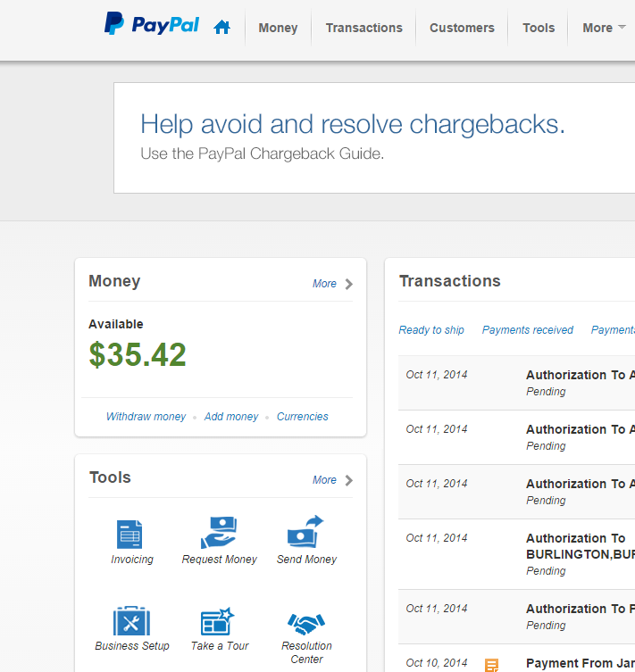Open the Money menu in top navigation
This screenshot has width=635, height=672.
[x=278, y=28]
